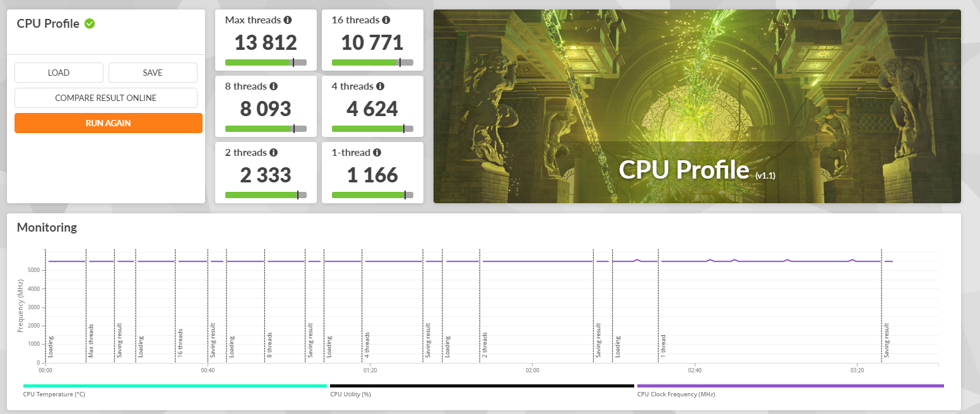980x414 pixels.
Task: Click the 4 threads marker in the chart
Action: pyautogui.click(x=367, y=345)
